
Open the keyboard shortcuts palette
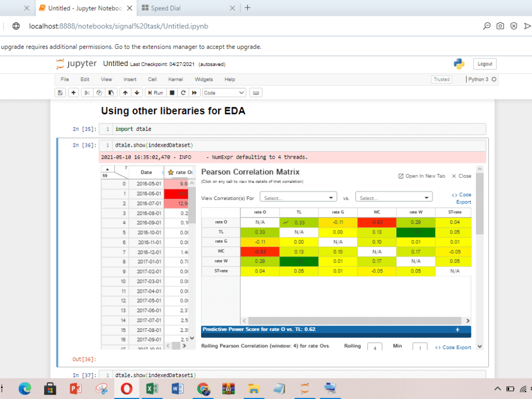point(255,92)
